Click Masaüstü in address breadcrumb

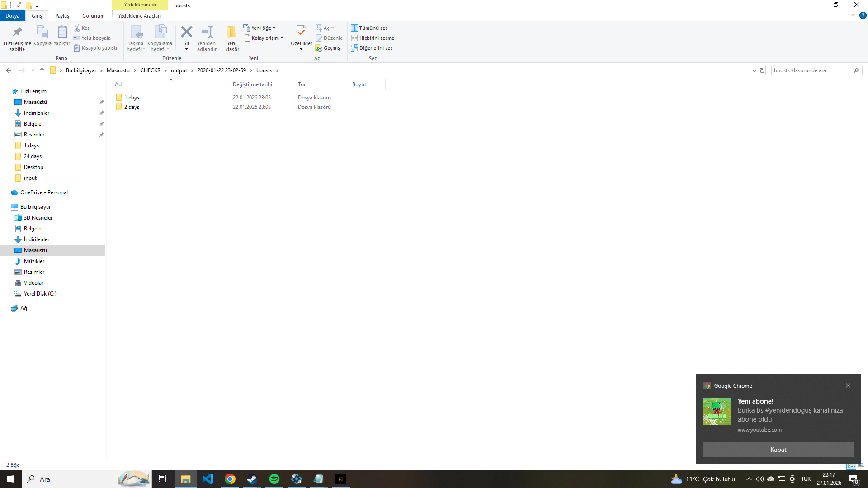118,70
